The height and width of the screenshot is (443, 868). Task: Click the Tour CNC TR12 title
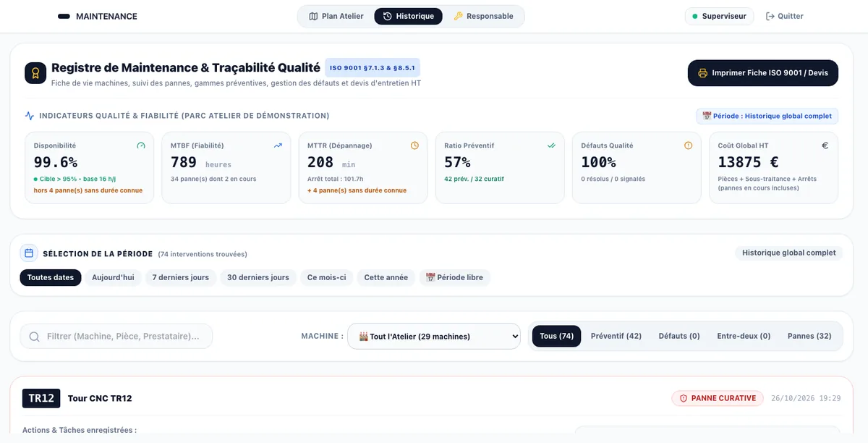pos(100,398)
